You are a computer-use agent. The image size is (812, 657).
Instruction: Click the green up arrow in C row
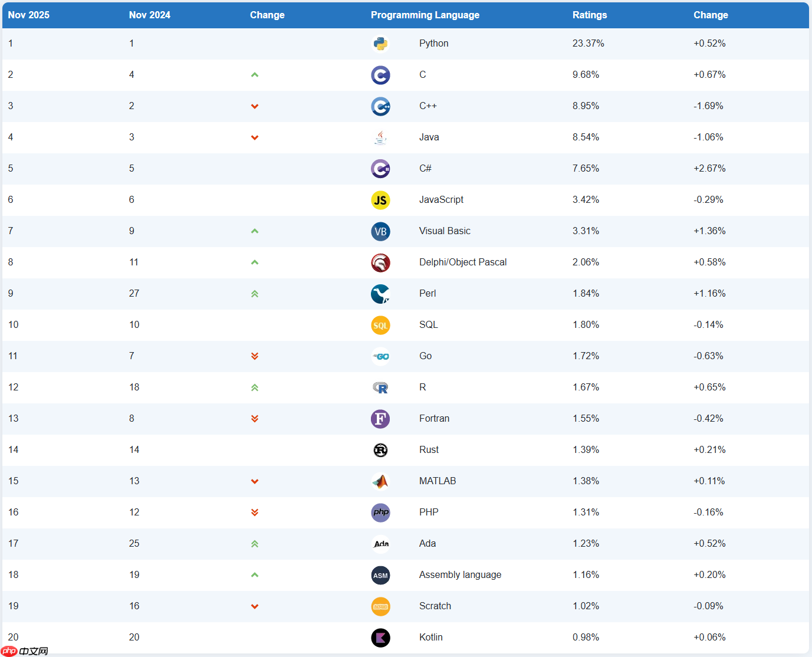pyautogui.click(x=255, y=75)
